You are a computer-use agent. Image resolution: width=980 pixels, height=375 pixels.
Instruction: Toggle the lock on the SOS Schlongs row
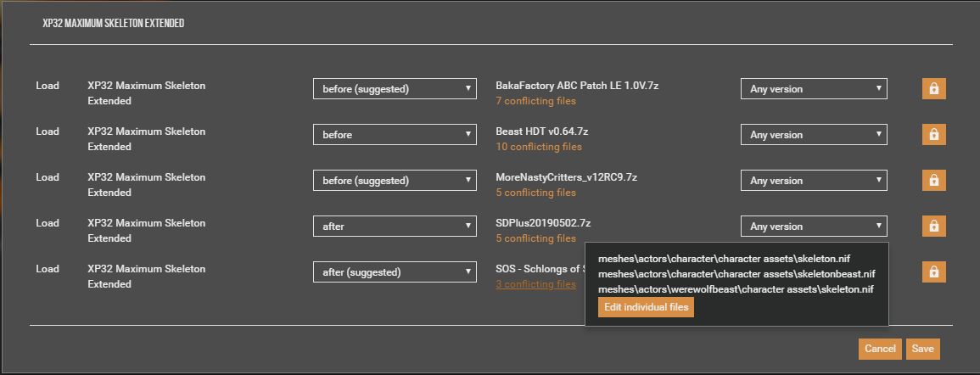[x=933, y=271]
